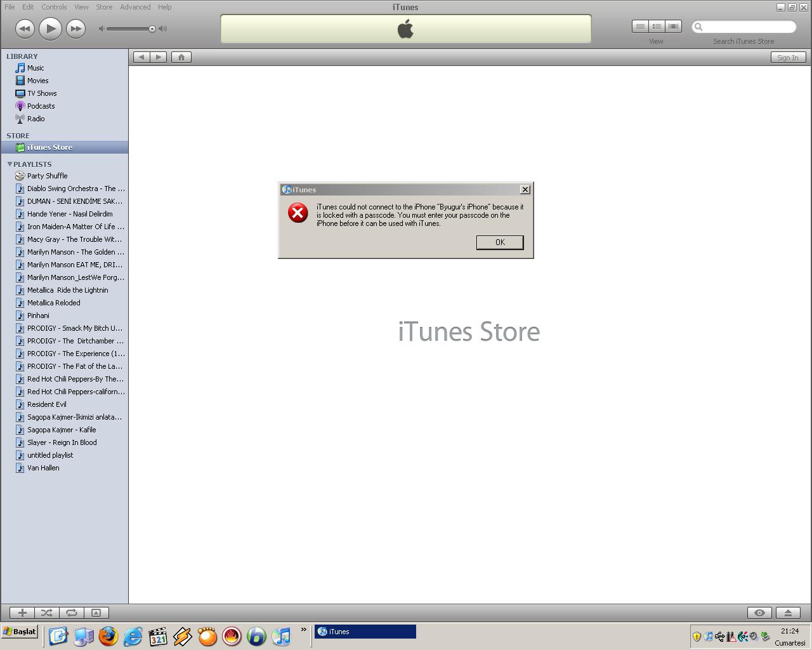Launch Firefox from quick launch

(x=108, y=635)
